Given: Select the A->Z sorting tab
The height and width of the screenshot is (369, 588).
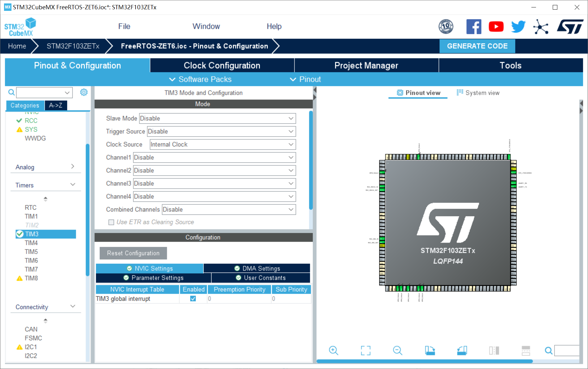Looking at the screenshot, I should 56,105.
